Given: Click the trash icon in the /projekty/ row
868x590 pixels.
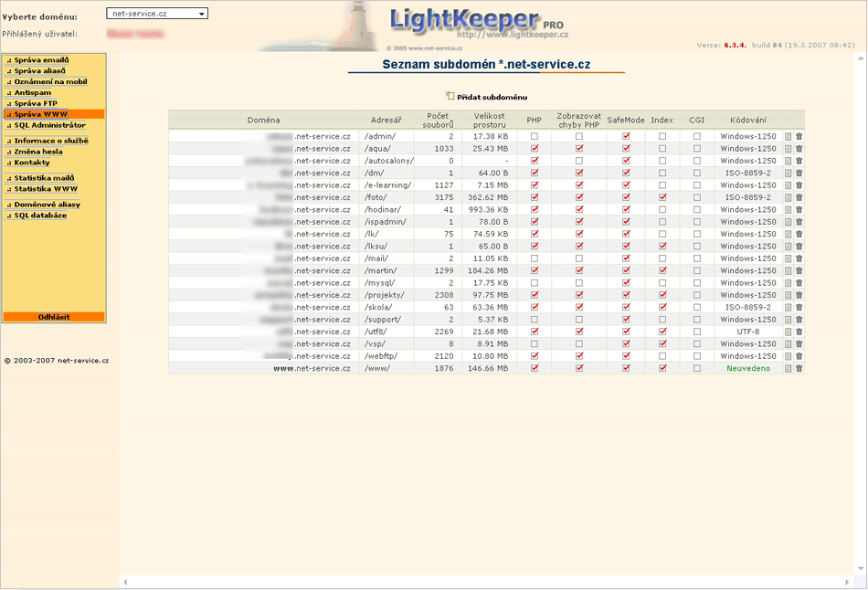Looking at the screenshot, I should 799,295.
